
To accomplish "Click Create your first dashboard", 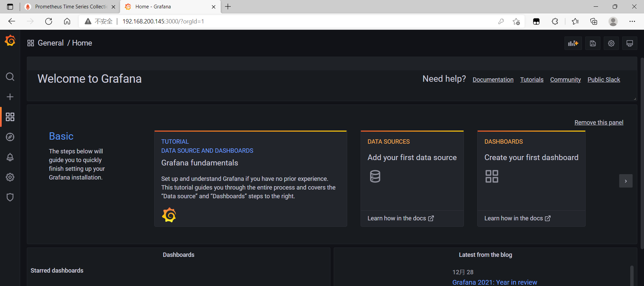I will click(531, 157).
